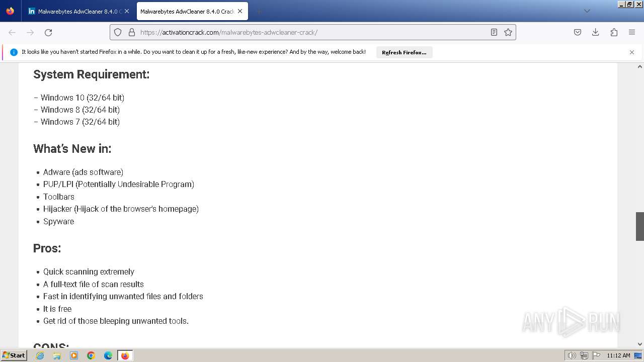Click the page scrollbar up arrow

pos(640,67)
